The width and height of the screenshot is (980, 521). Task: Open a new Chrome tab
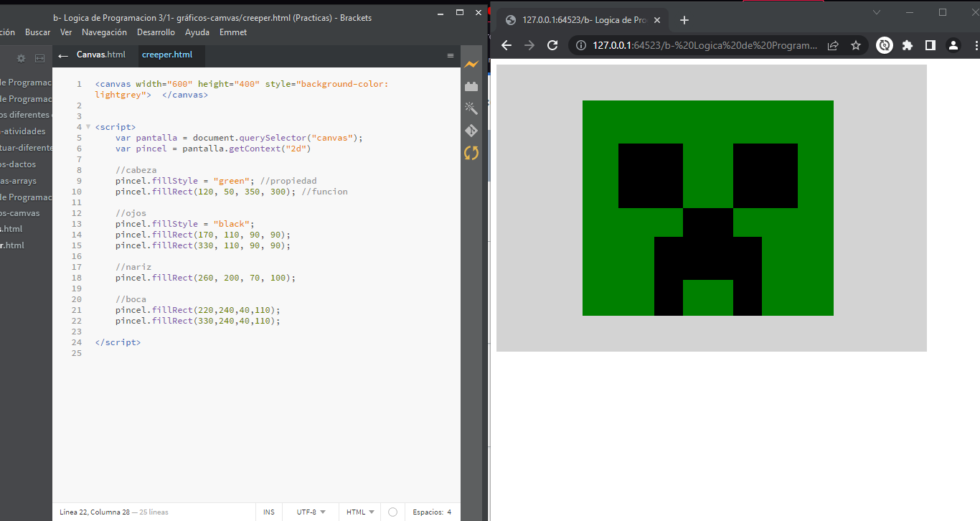coord(684,20)
